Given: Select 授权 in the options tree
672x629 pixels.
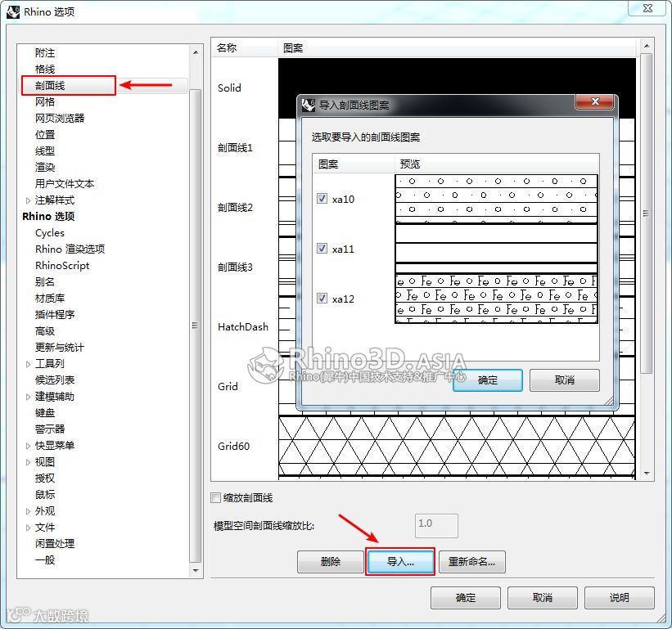Looking at the screenshot, I should tap(45, 478).
